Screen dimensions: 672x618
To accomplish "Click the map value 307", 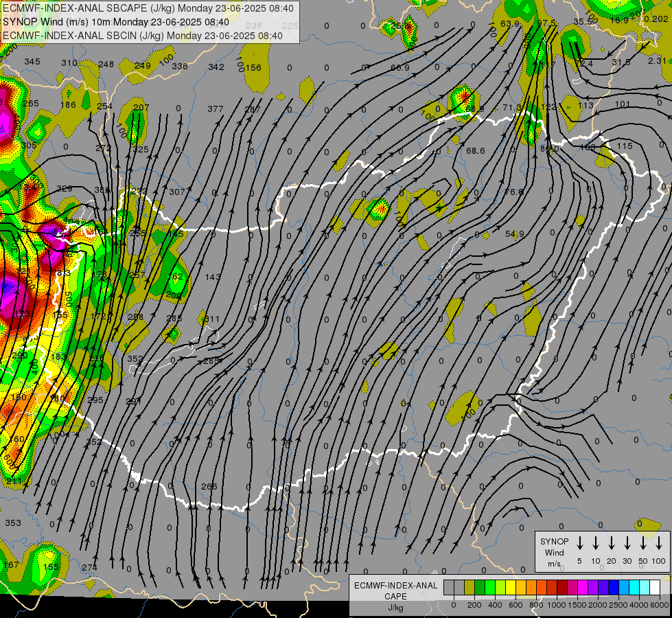I will coord(176,192).
